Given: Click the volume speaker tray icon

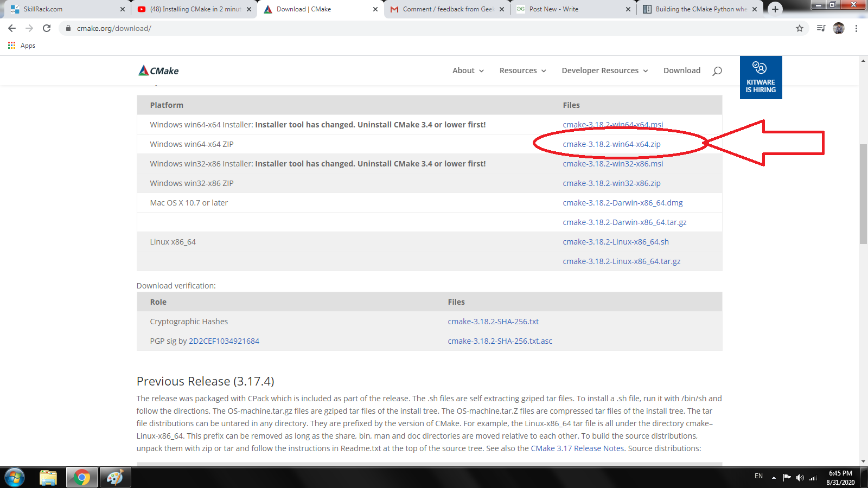Looking at the screenshot, I should click(x=800, y=478).
